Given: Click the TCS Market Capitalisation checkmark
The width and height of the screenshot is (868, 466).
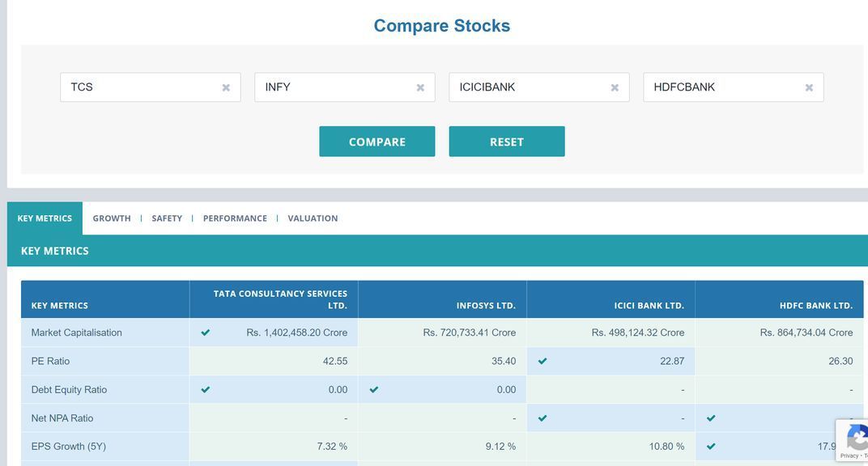Looking at the screenshot, I should click(206, 333).
